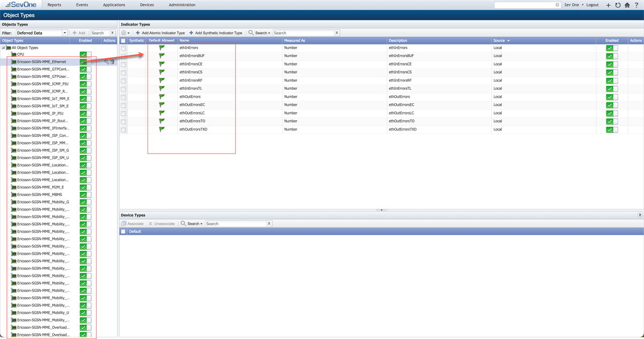
Task: Refresh the page using the circular arrow icon
Action: coord(618,5)
